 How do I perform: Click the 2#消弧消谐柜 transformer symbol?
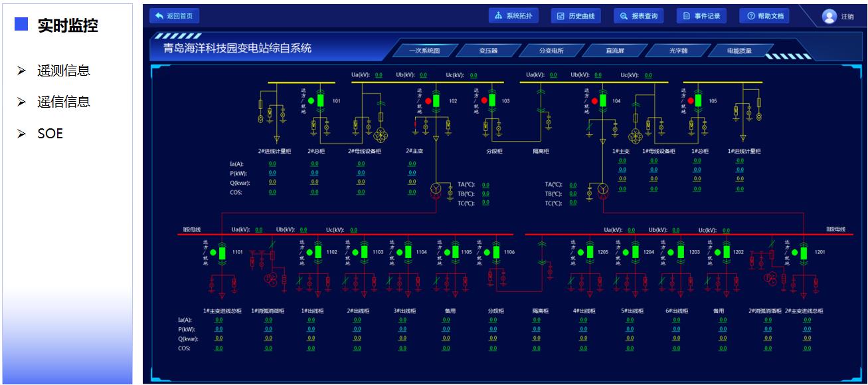pos(770,278)
